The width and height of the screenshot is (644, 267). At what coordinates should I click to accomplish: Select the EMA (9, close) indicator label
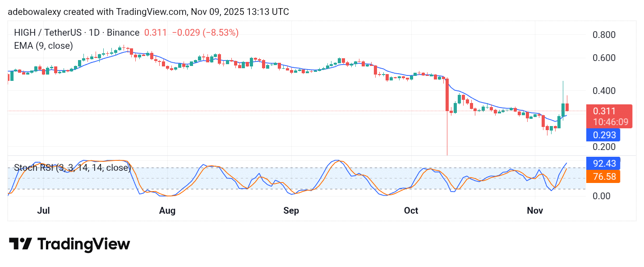click(x=43, y=46)
